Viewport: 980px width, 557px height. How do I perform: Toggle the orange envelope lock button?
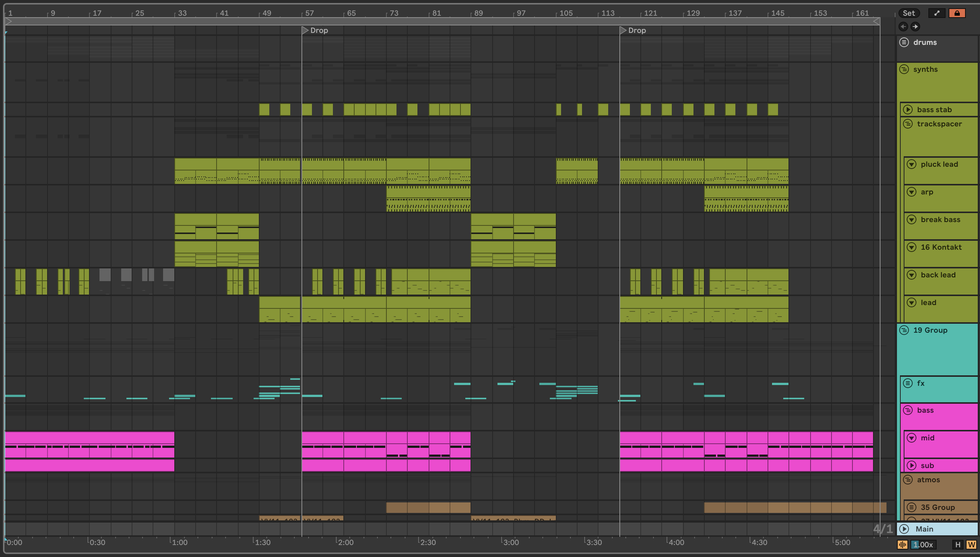click(x=957, y=13)
